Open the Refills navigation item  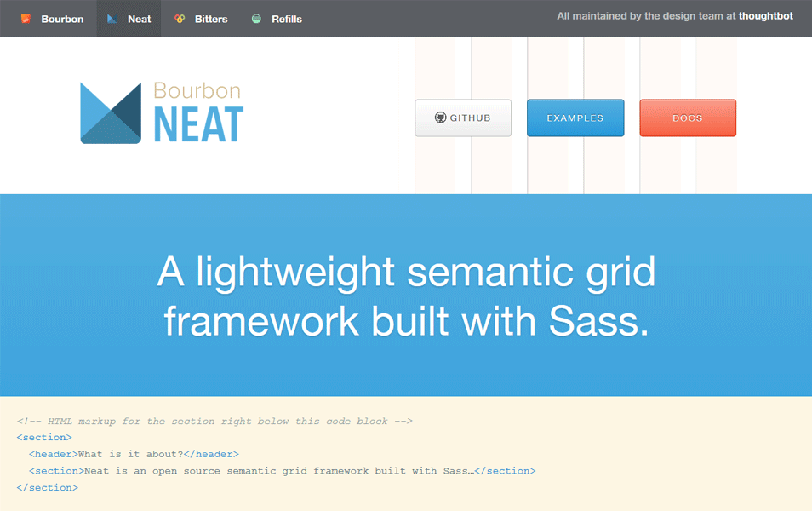(x=276, y=19)
